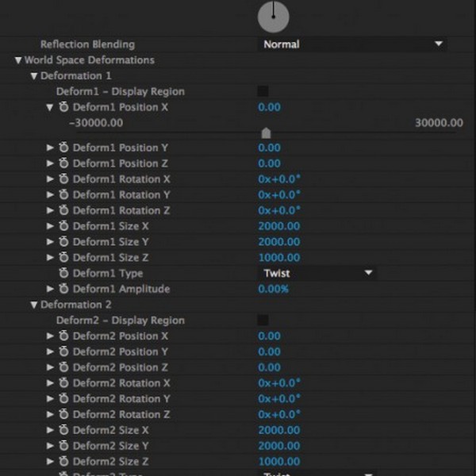Screen dimensions: 476x476
Task: Toggle stopwatch for Deform1 Rotation Z
Action: point(63,210)
